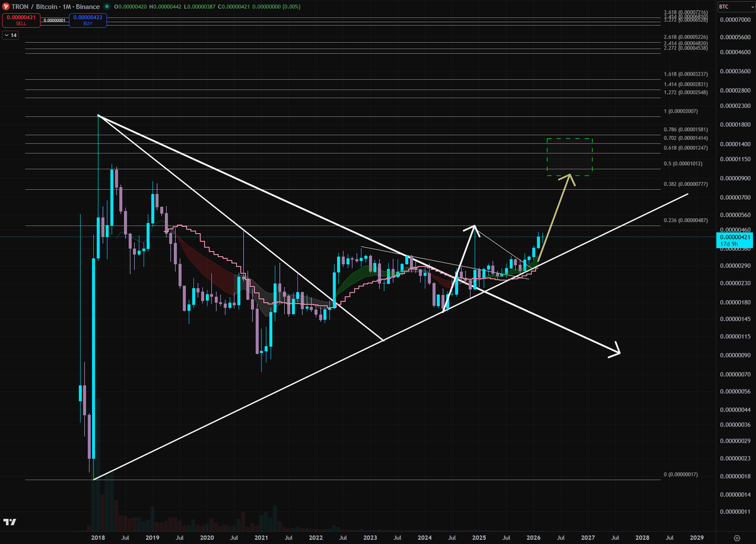Select the 2.272 (0.00004538) Fib label
Screen dimensions: 756x544
[x=687, y=48]
